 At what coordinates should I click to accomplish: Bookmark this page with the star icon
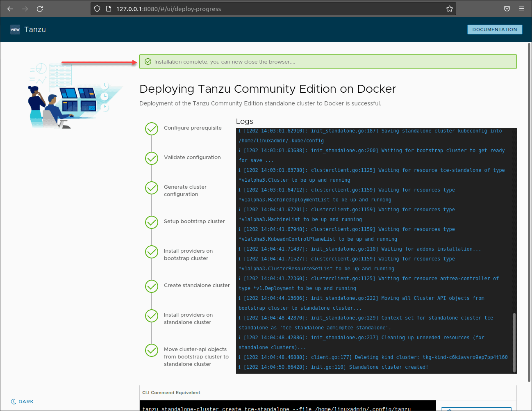click(x=450, y=9)
